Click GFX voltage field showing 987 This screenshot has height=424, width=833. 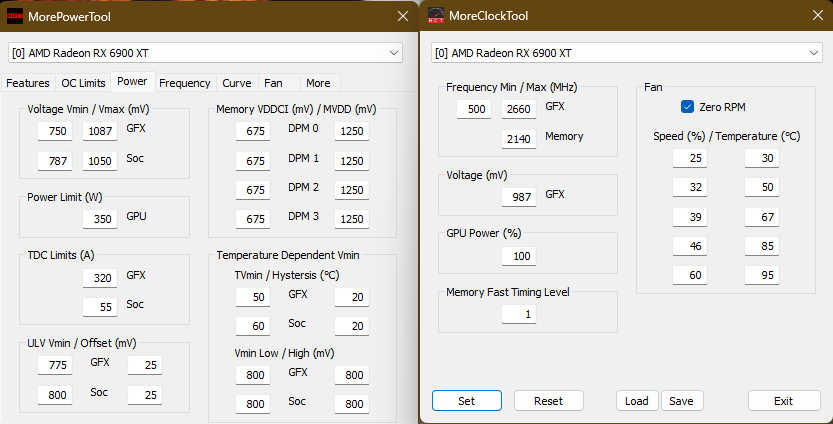519,197
